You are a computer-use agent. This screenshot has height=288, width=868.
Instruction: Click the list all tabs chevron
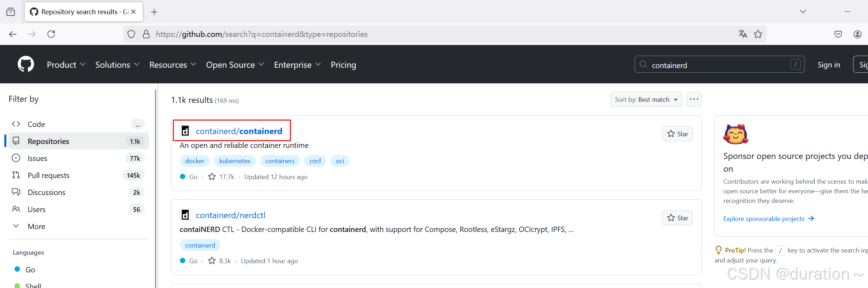coord(803,12)
